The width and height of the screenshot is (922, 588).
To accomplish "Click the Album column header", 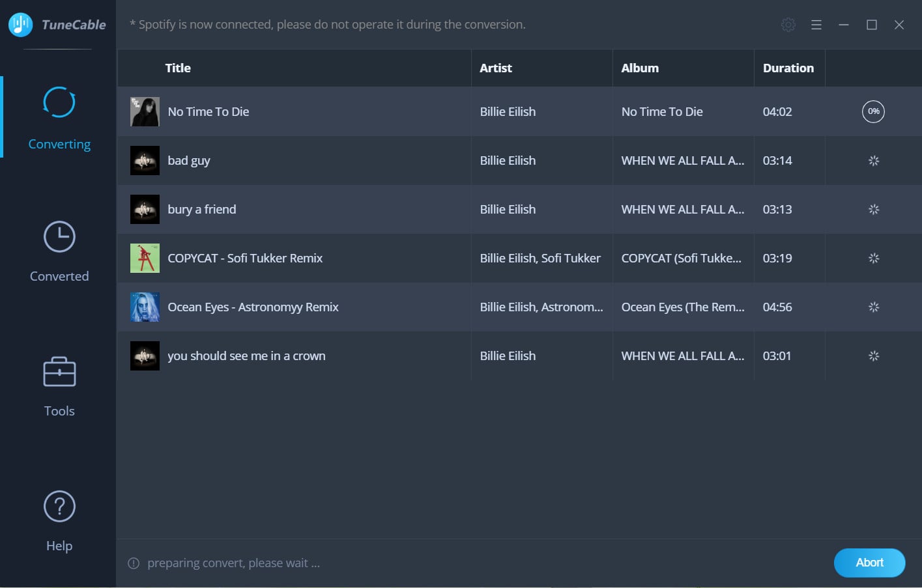I will click(640, 68).
